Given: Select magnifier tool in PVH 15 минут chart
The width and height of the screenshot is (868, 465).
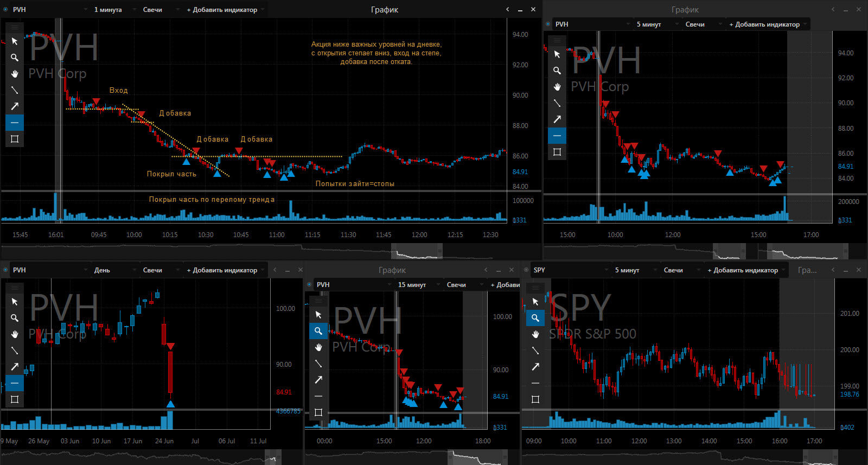Looking at the screenshot, I should pyautogui.click(x=318, y=331).
